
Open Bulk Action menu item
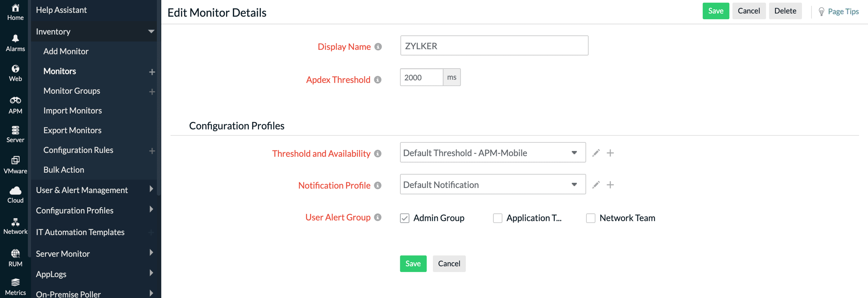(64, 170)
